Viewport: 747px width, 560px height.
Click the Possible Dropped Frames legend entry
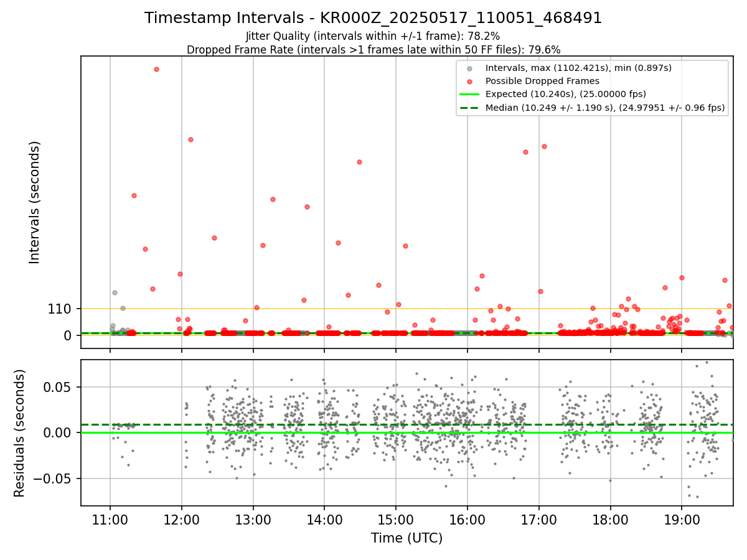click(x=542, y=81)
